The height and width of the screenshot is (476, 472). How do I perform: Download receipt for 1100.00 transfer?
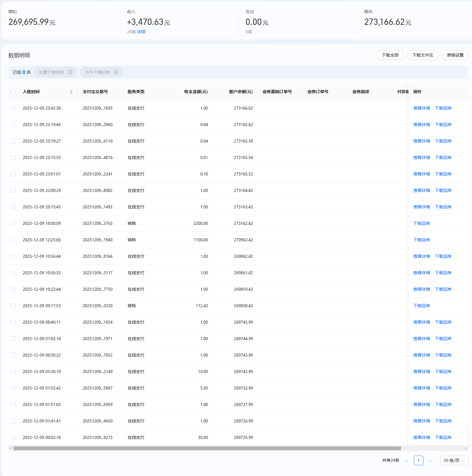[421, 240]
